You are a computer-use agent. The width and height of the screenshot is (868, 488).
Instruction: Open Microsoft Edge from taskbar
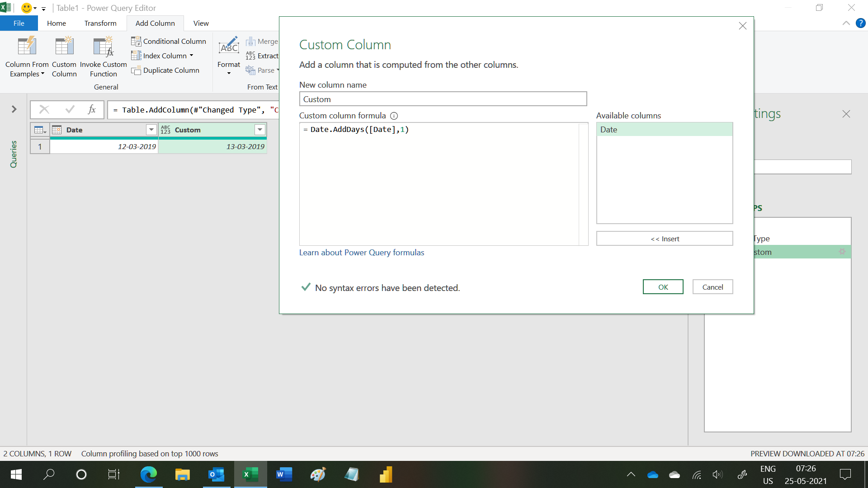tap(149, 474)
